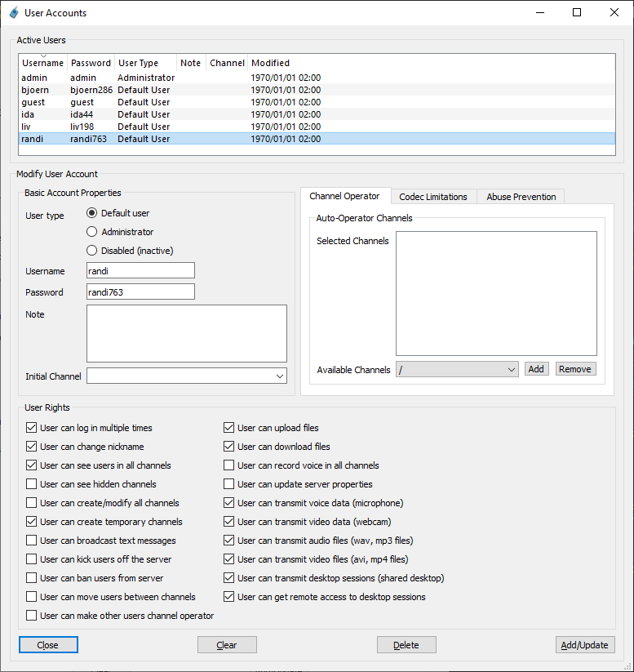Enable 'User can see hidden channels'
Screen dimensions: 634x672
click(32, 484)
